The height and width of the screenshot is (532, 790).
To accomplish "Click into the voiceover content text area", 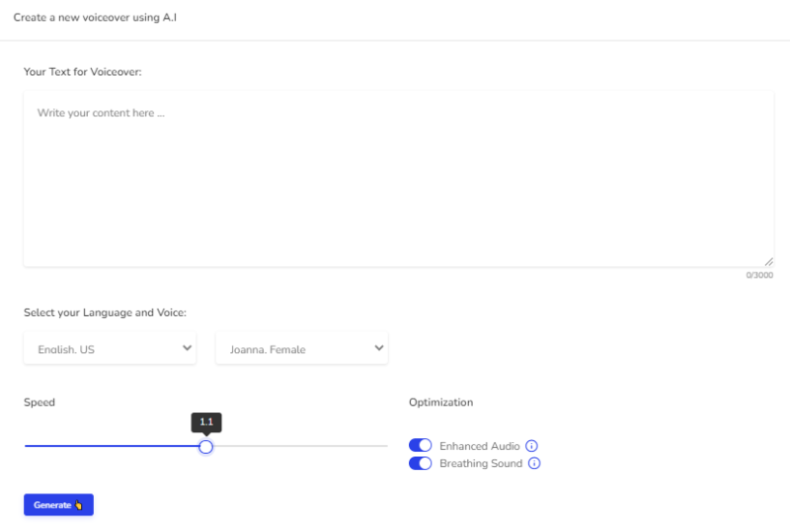I will click(x=398, y=178).
